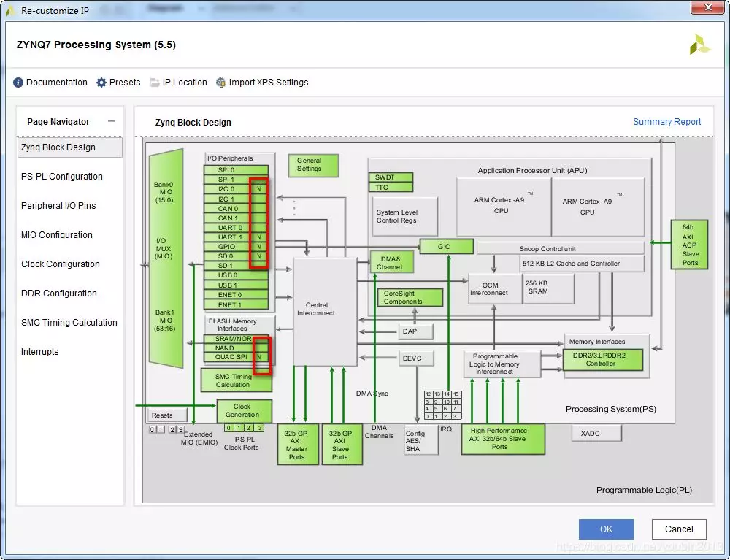Open Interrupts page in navigator
This screenshot has height=560, width=730.
coord(40,352)
